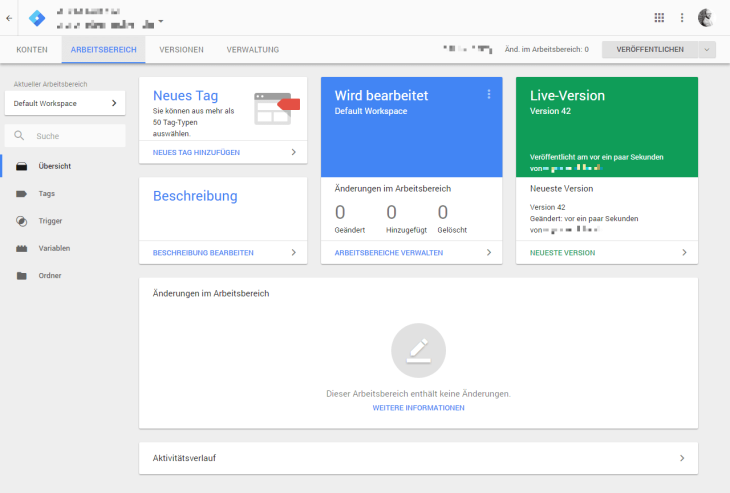Open the Wird bearbeitet card options menu
The height and width of the screenshot is (493, 730).
tap(489, 95)
